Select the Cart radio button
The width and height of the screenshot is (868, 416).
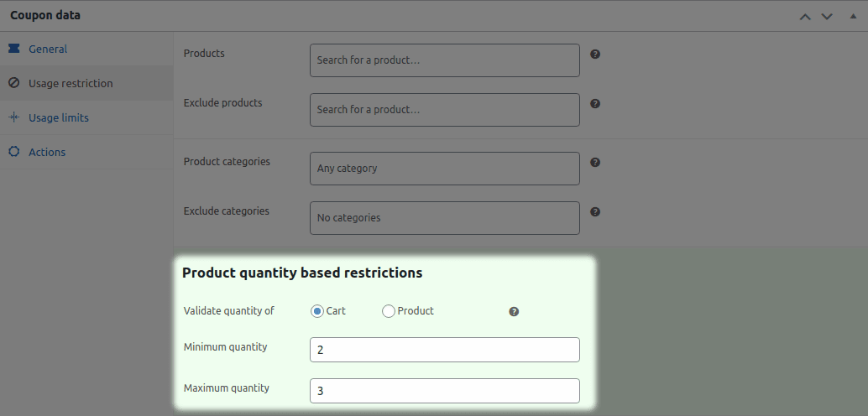(x=316, y=311)
